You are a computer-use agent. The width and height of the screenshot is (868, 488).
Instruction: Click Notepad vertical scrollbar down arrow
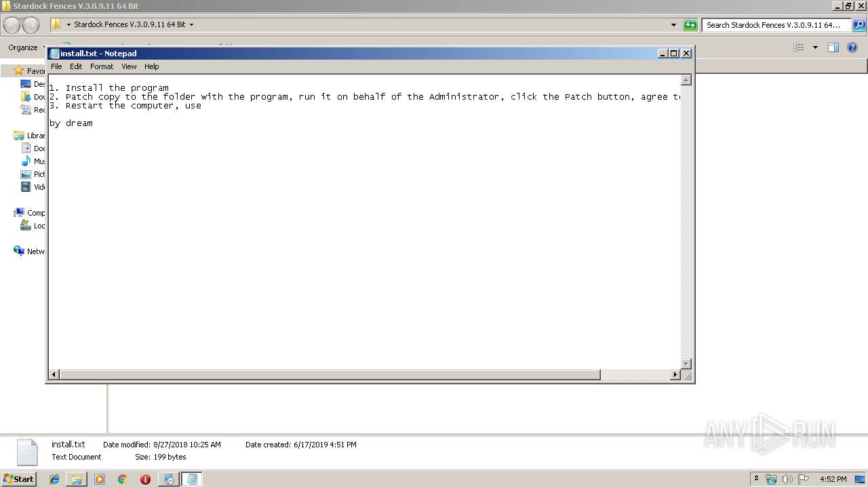pyautogui.click(x=686, y=364)
